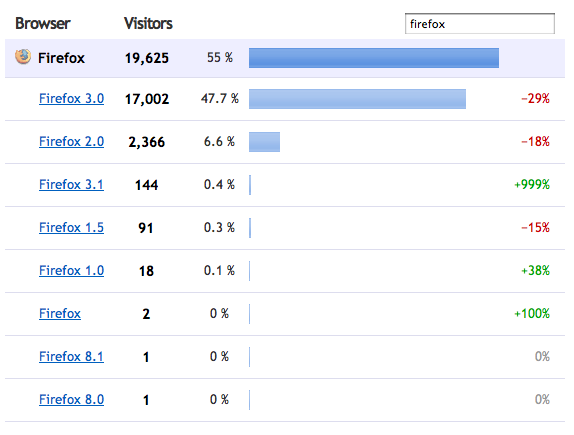The image size is (574, 435).
Task: Select the Firefox 3.0 47.7 % bar
Action: pyautogui.click(x=357, y=99)
